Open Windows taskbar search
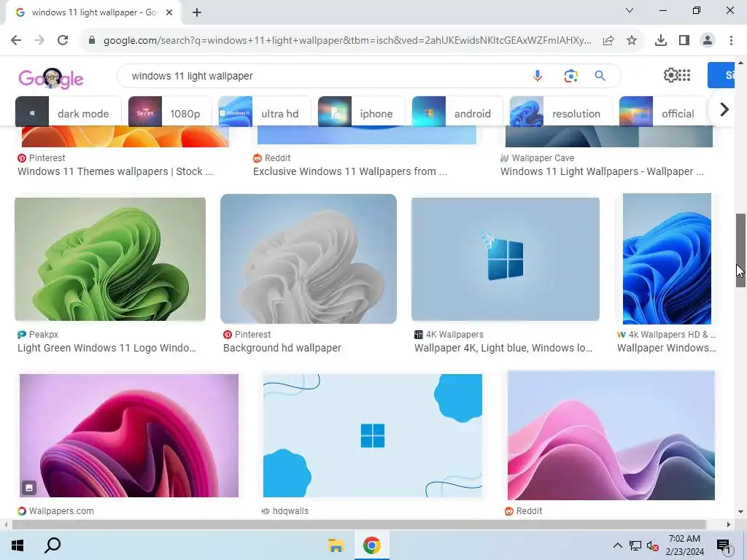 (53, 545)
